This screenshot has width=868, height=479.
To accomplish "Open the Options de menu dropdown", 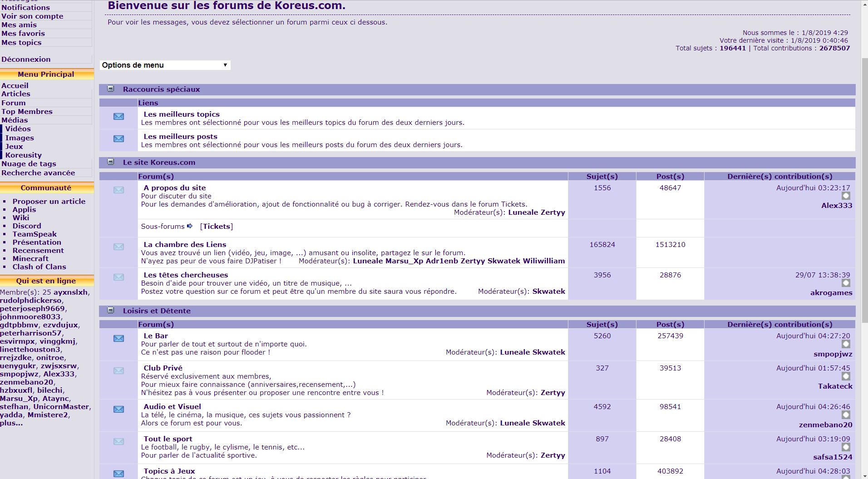I will coord(165,65).
